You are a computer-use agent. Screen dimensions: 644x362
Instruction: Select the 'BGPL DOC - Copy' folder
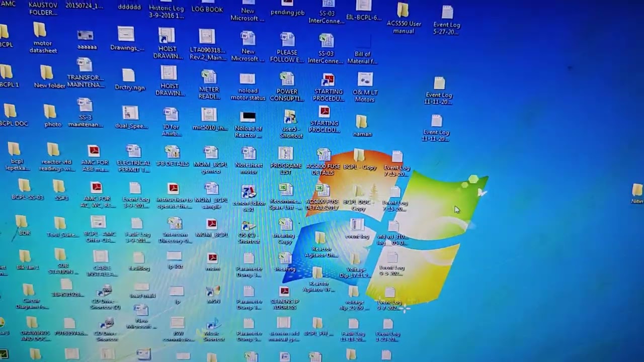358,199
